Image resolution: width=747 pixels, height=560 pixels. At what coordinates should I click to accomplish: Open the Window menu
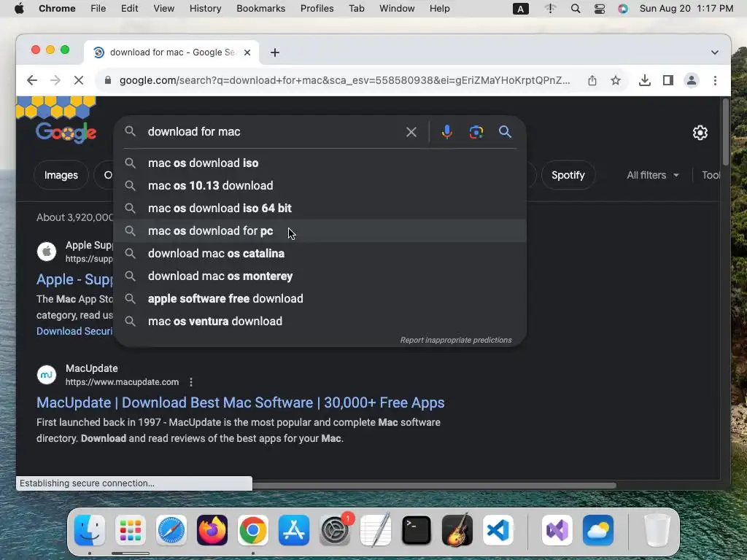397,9
